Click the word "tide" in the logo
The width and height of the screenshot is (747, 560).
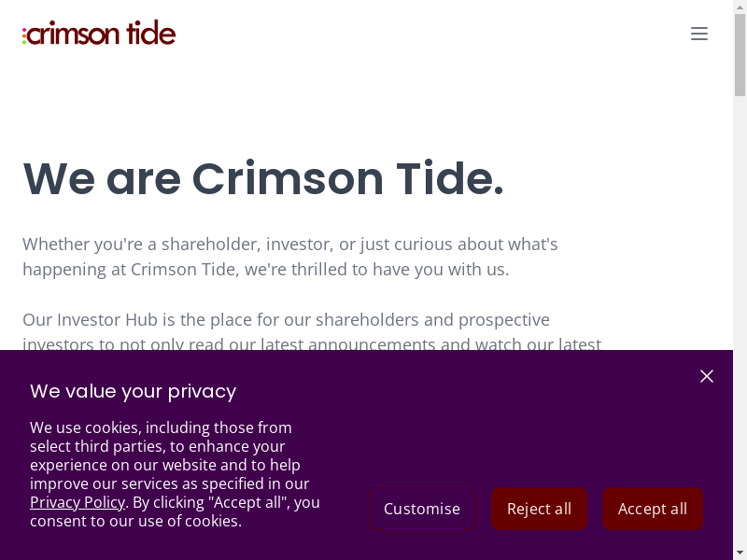pyautogui.click(x=151, y=34)
